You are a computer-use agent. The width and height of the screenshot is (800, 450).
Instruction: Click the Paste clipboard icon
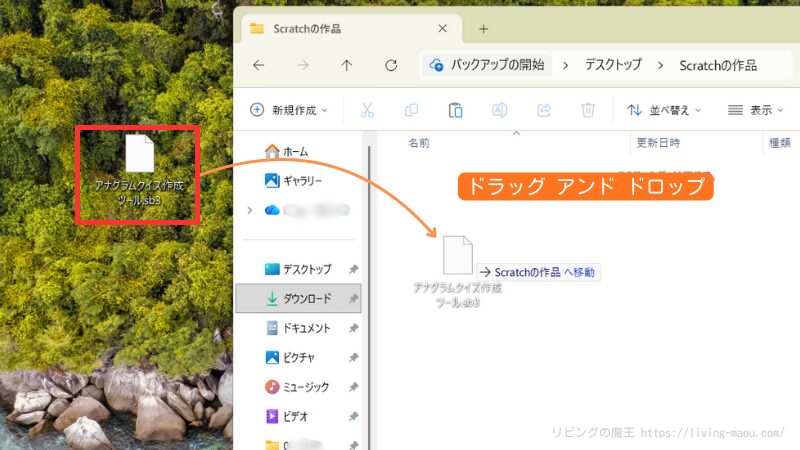click(456, 110)
